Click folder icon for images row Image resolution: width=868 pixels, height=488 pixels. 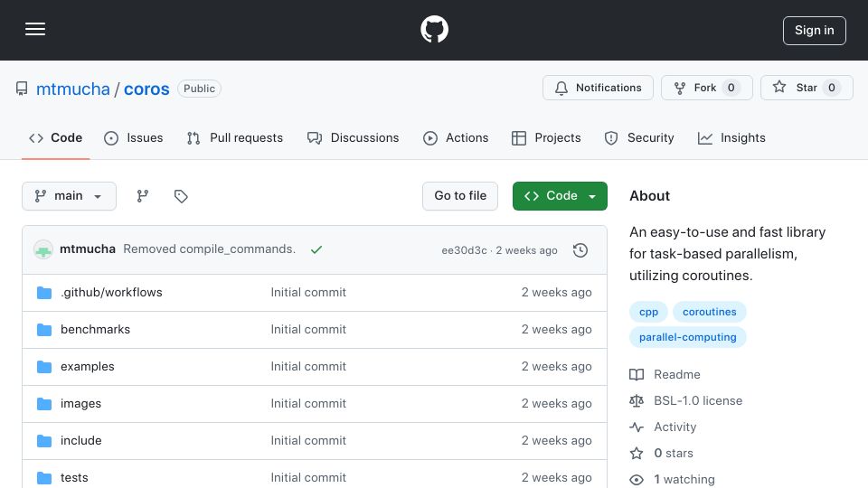44,404
